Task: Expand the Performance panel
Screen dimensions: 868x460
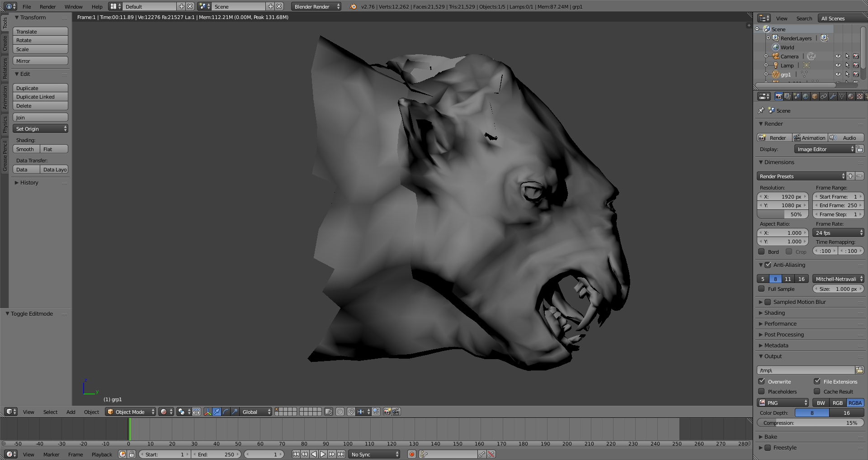Action: pos(780,324)
